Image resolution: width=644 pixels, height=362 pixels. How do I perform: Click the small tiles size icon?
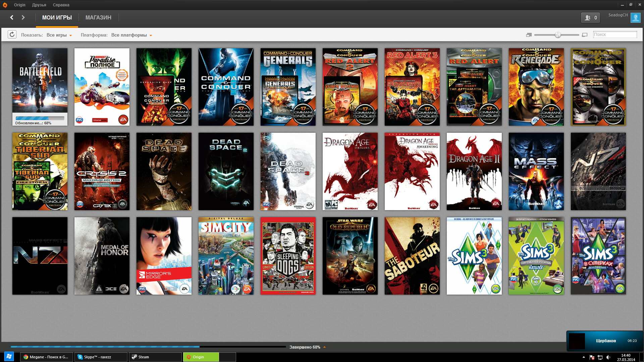pos(529,35)
